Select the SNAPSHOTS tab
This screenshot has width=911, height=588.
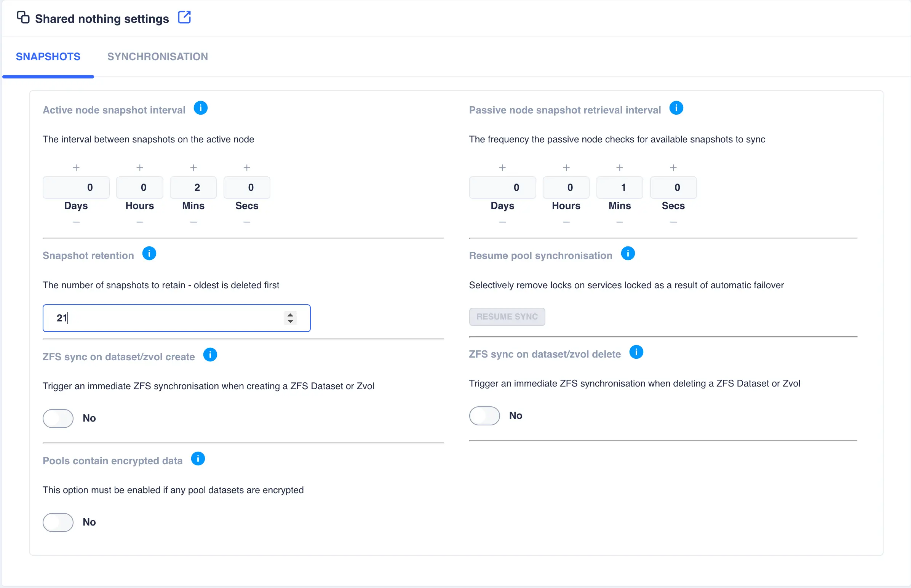tap(48, 56)
